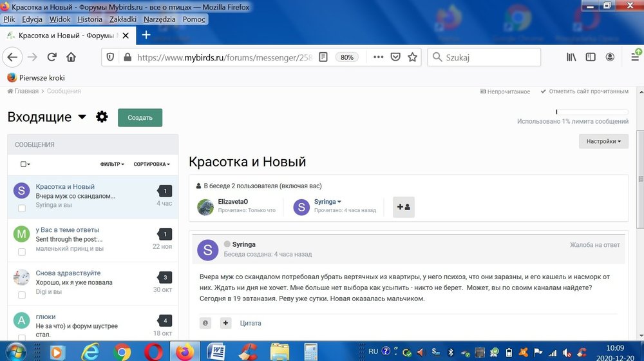The width and height of the screenshot is (644, 361).
Task: Open the Narzędzia menu
Action: [x=159, y=19]
